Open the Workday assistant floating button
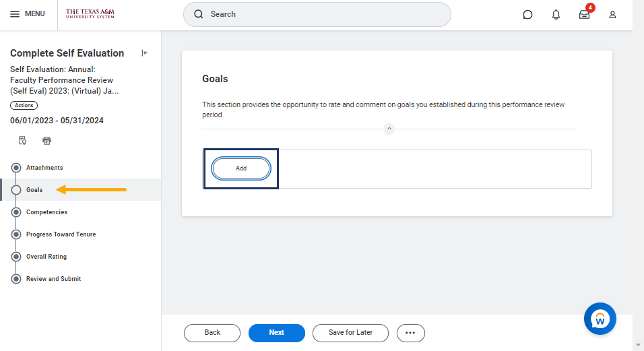The height and width of the screenshot is (351, 644). 600,319
